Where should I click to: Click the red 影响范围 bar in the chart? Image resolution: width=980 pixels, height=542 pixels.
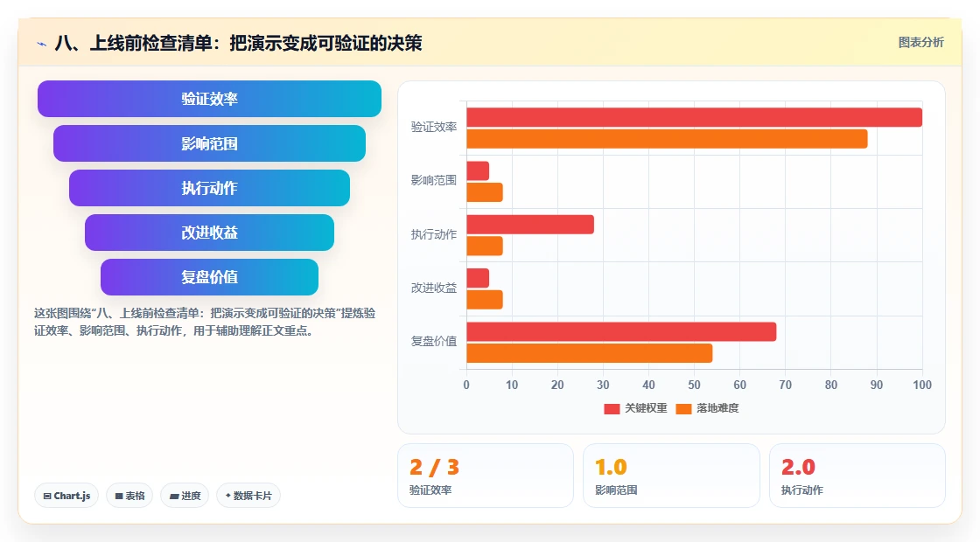[478, 171]
